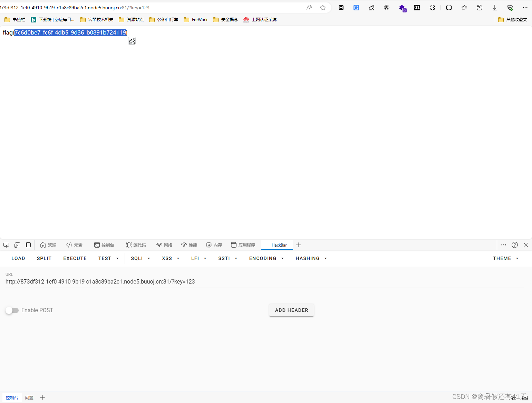Click the highlighted flag text on page
Viewport: 532px width, 403px height.
[70, 32]
